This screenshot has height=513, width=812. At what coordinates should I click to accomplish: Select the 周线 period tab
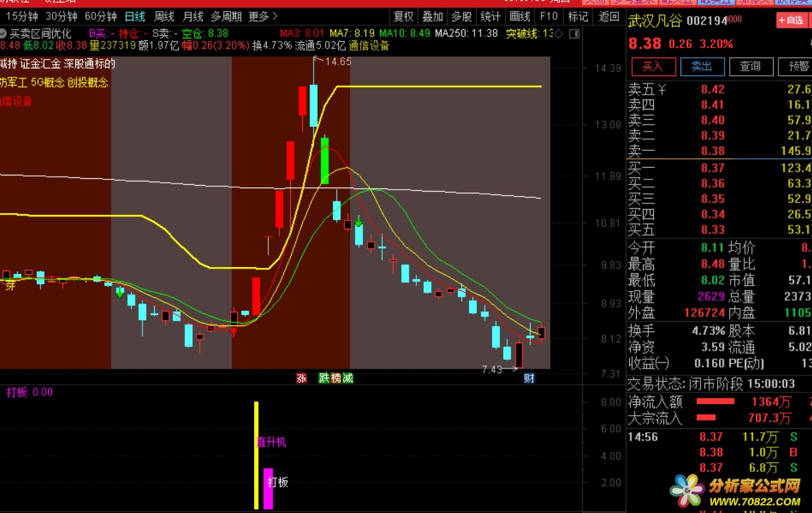tap(164, 16)
